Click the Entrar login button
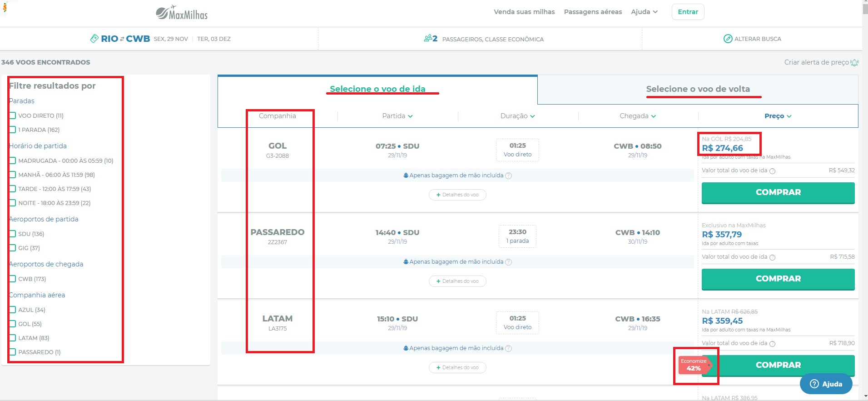Viewport: 868px width, 401px height. click(x=688, y=12)
